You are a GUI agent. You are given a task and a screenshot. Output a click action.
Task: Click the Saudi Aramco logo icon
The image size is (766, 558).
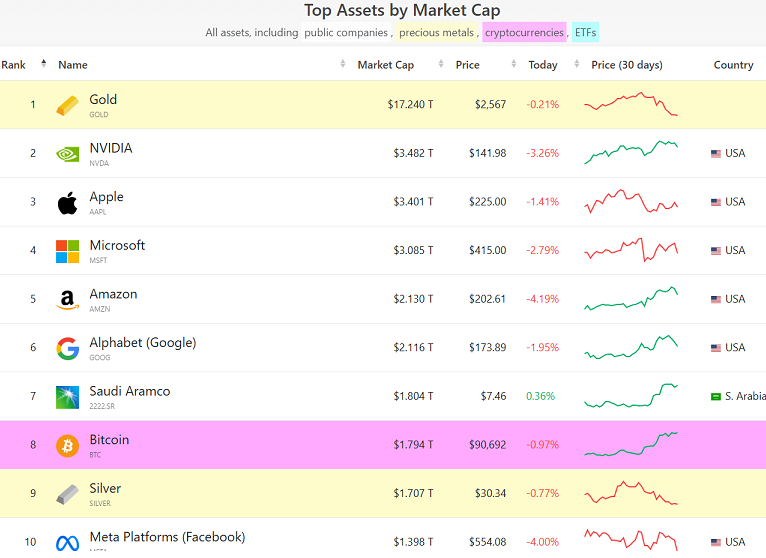[67, 397]
